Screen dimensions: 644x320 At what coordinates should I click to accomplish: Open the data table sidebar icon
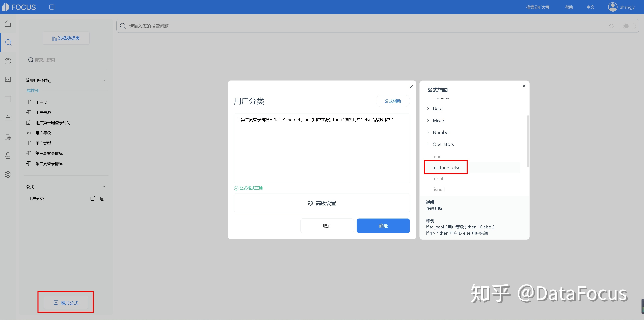(x=8, y=99)
